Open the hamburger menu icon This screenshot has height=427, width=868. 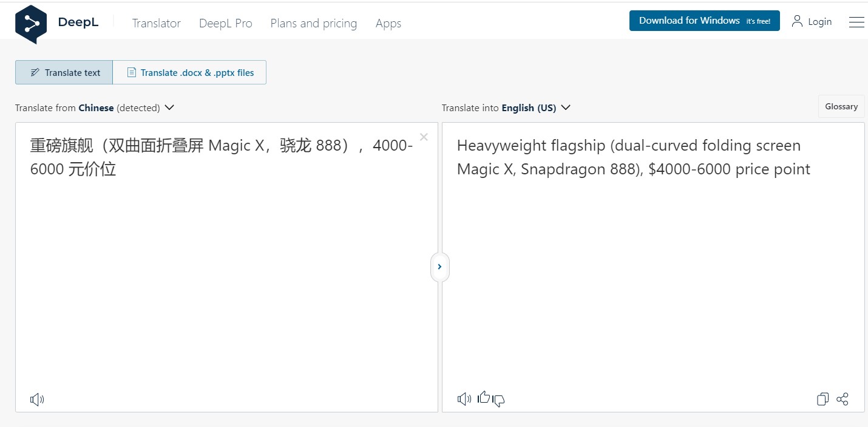click(856, 22)
